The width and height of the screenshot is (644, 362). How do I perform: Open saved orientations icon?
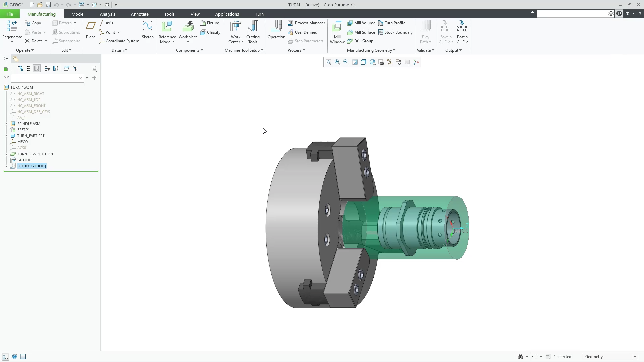[372, 62]
